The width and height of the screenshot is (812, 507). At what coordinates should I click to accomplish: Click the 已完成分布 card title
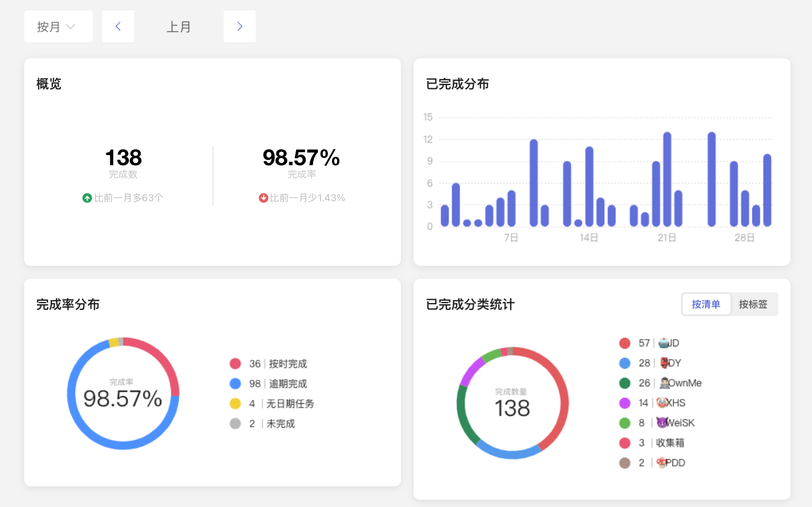pyautogui.click(x=458, y=84)
